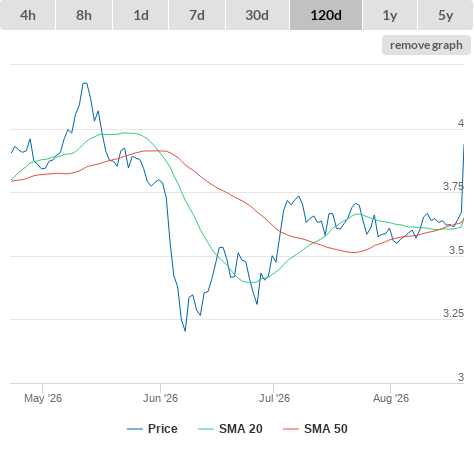Click the Jun '26 axis tick label
The image size is (474, 455).
pos(160,398)
